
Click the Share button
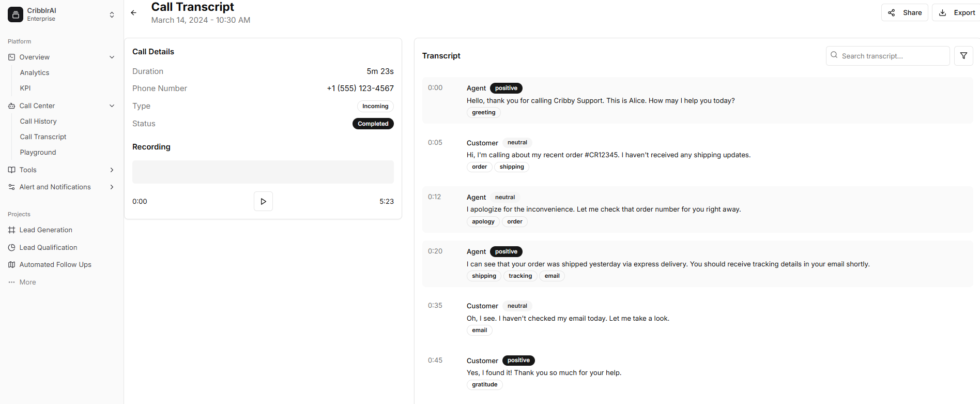click(905, 13)
